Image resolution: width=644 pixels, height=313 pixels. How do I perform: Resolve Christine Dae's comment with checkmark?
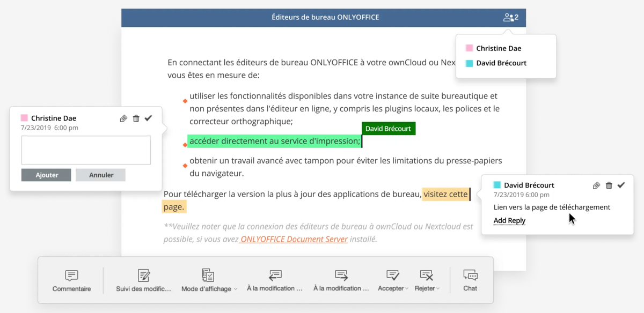click(149, 118)
